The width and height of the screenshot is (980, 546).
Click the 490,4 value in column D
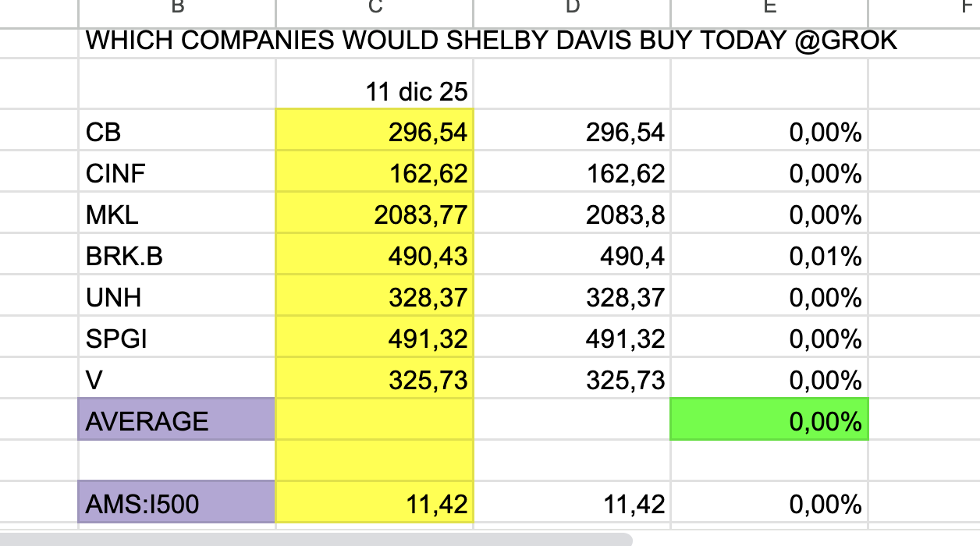tap(572, 256)
